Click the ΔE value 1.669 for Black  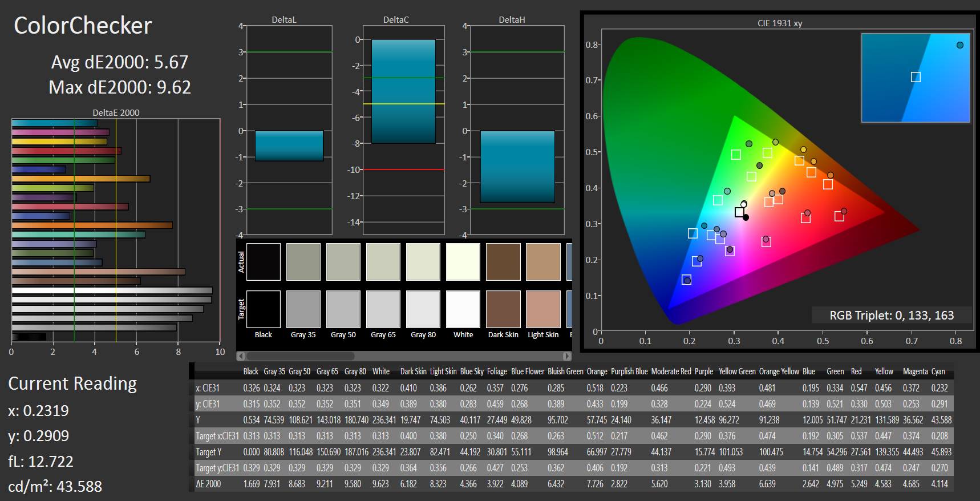point(252,484)
